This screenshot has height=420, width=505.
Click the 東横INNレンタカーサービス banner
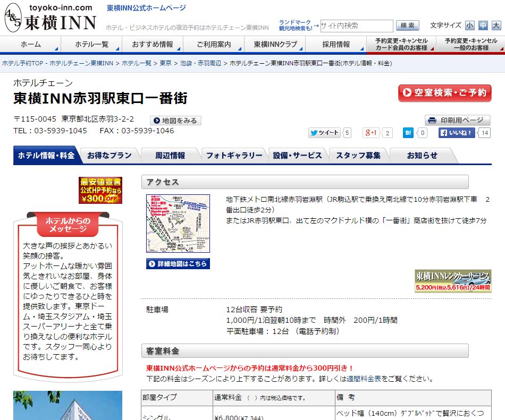pyautogui.click(x=453, y=281)
